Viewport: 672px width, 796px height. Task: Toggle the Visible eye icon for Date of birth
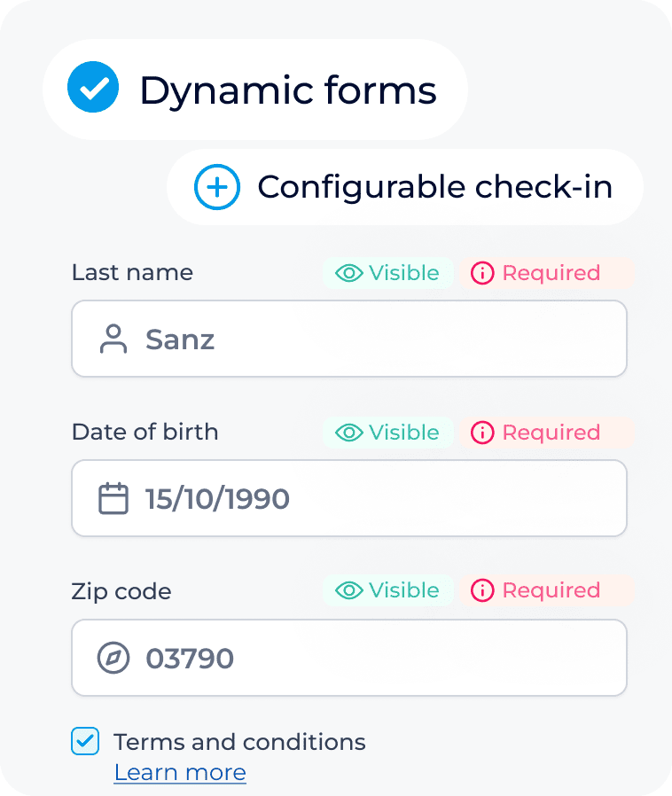coord(349,433)
